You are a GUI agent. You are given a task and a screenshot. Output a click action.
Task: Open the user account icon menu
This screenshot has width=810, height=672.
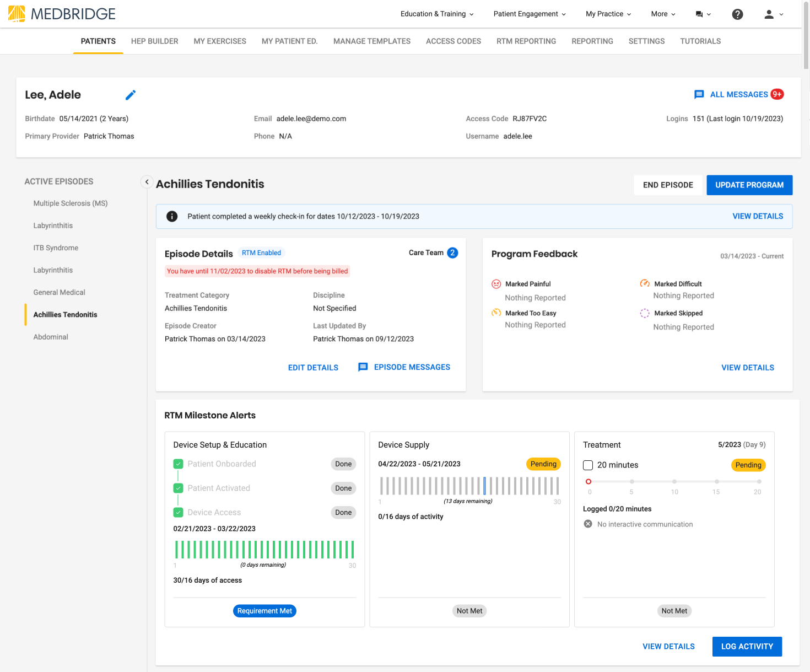click(774, 14)
